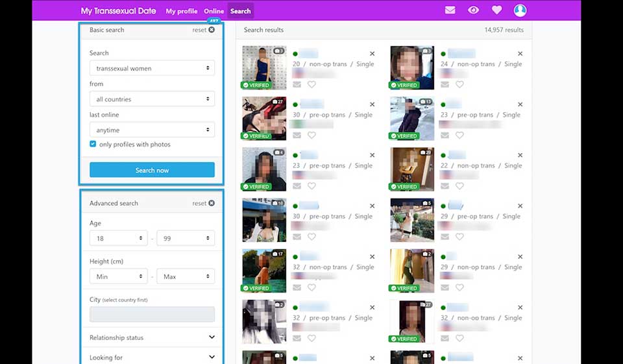Open the all countries dropdown
623x364 pixels.
coord(152,99)
